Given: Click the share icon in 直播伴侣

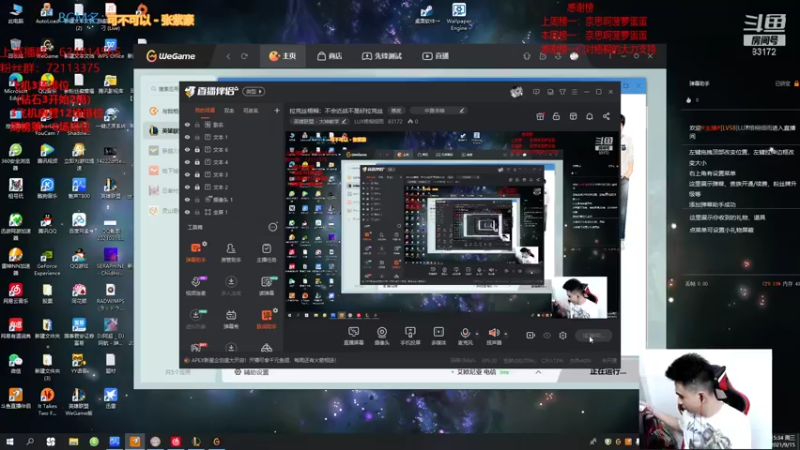Looking at the screenshot, I should click(606, 116).
